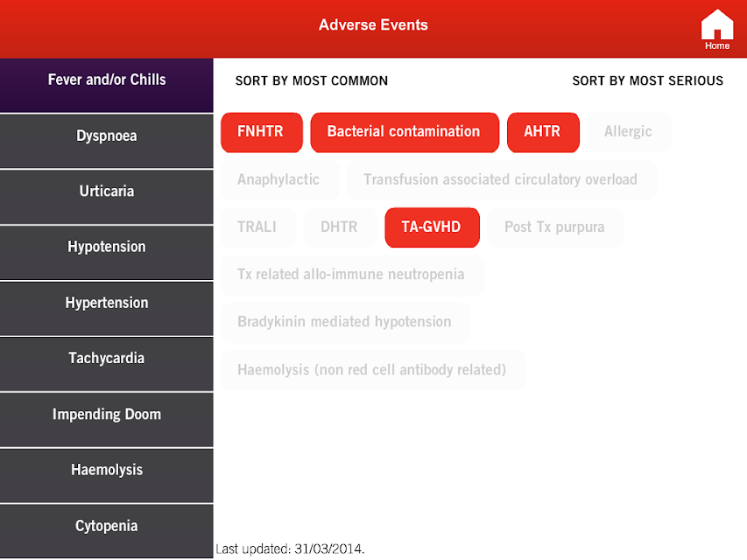Select the Fever and/or Chills symptom tab

pyautogui.click(x=107, y=85)
